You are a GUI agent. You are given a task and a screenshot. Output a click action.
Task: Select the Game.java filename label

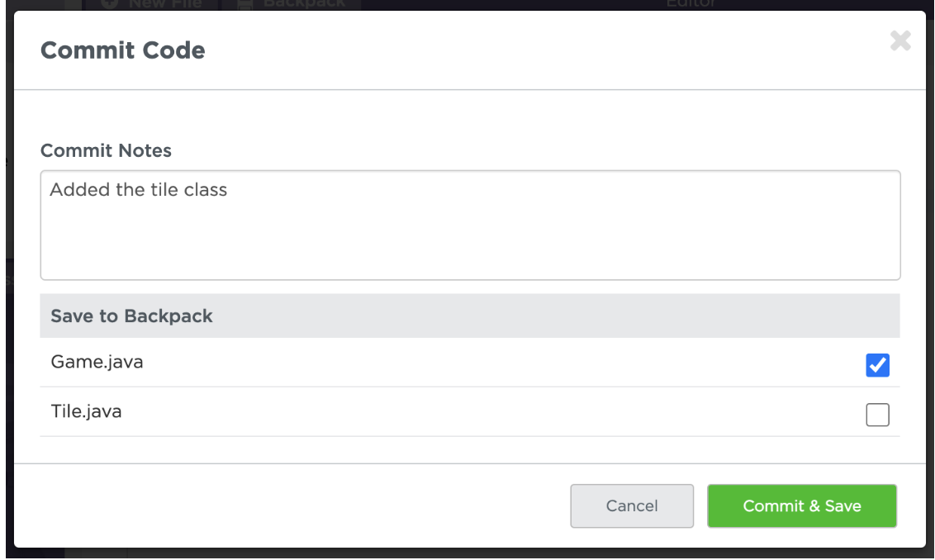point(97,361)
